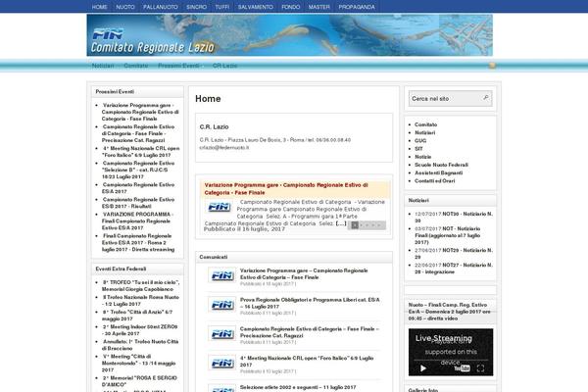Open Comitato link in right sidebar
588x392 pixels.
(x=425, y=124)
